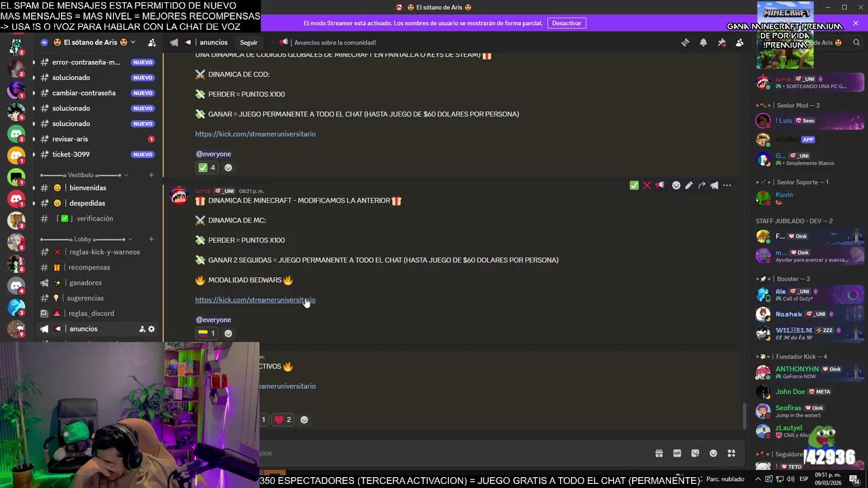The height and width of the screenshot is (488, 868).
Task: Click create invite icon on anuncios channel
Action: pyautogui.click(x=142, y=329)
